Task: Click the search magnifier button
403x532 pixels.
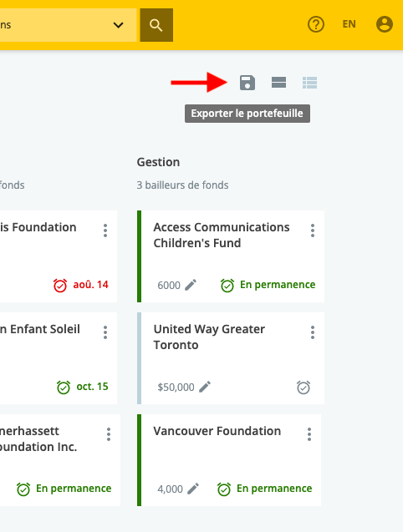Action: coord(156,25)
